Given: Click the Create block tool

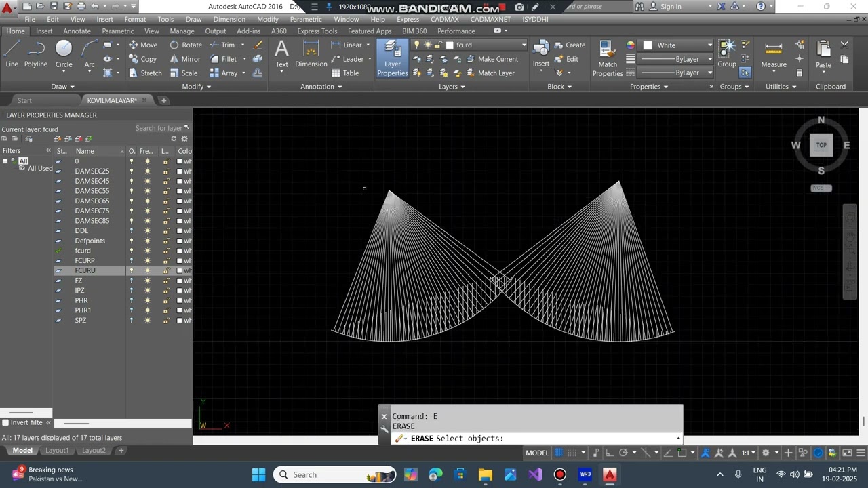Looking at the screenshot, I should (x=570, y=45).
